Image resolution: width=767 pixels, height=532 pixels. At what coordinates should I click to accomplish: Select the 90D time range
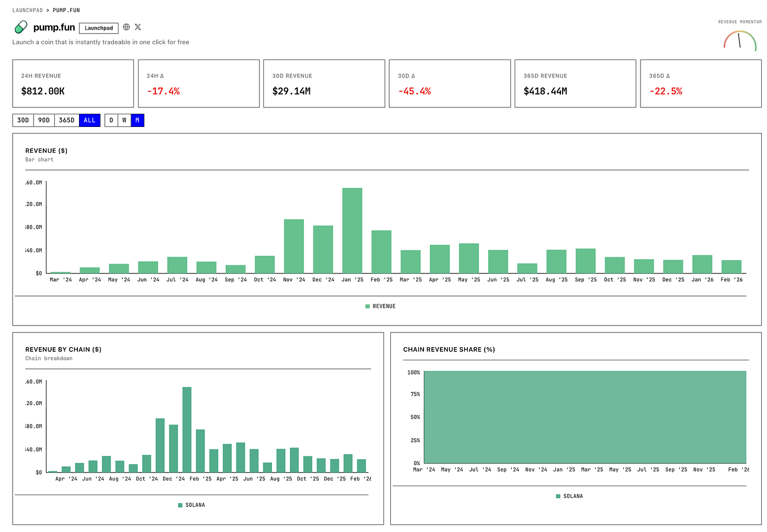pos(44,120)
